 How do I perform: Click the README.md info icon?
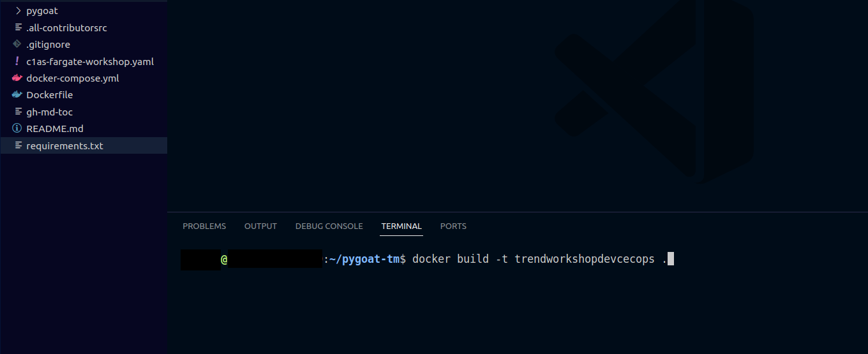tap(17, 128)
